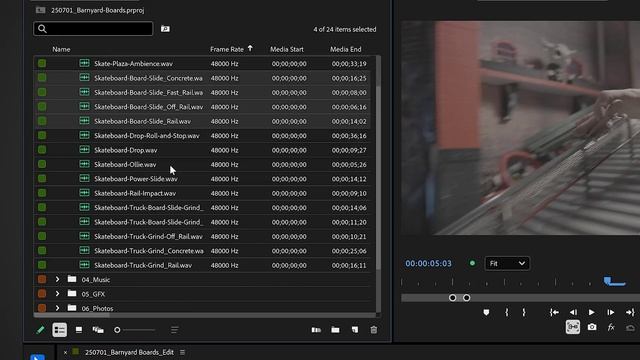Click audio icon of Skate-Plaza-Ambience.wav

(84, 63)
